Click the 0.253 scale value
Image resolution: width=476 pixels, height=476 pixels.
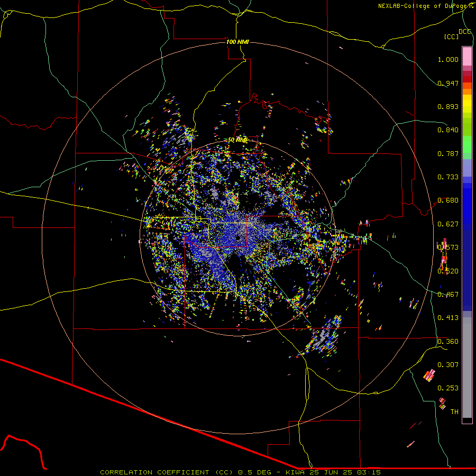[448, 388]
